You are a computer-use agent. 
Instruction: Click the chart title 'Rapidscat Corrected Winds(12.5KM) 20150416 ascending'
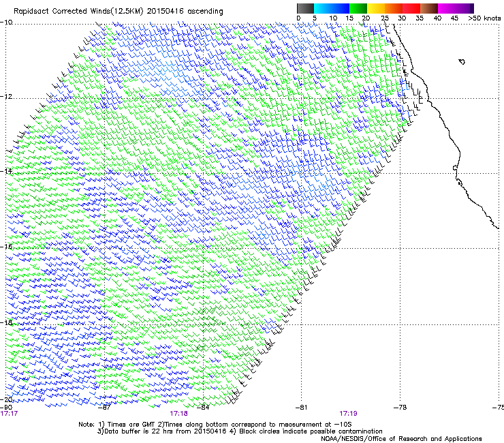(119, 12)
